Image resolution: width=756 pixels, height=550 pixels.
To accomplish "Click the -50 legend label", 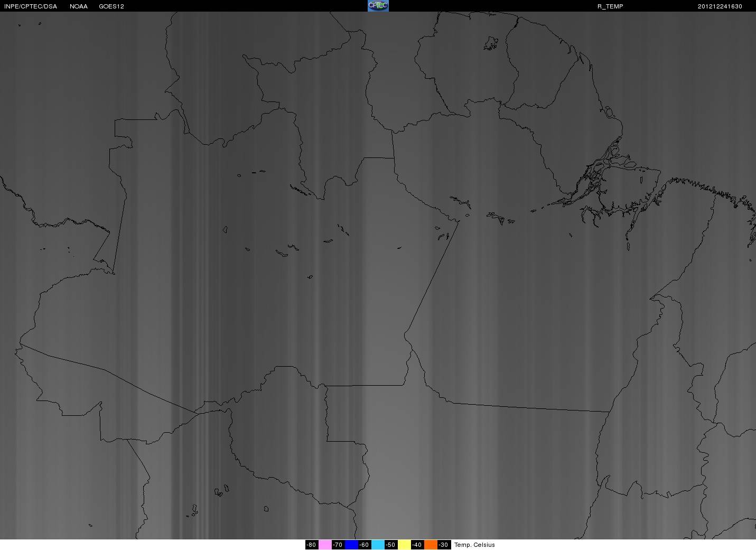I will (391, 545).
